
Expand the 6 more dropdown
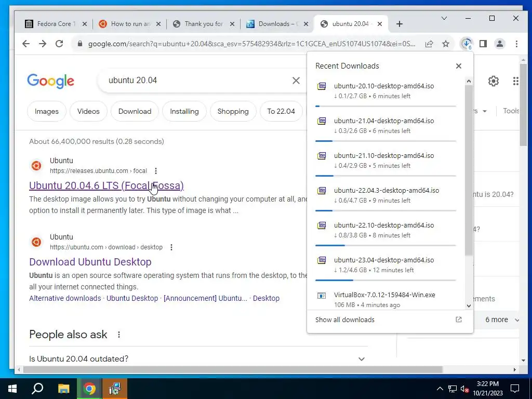pyautogui.click(x=502, y=320)
